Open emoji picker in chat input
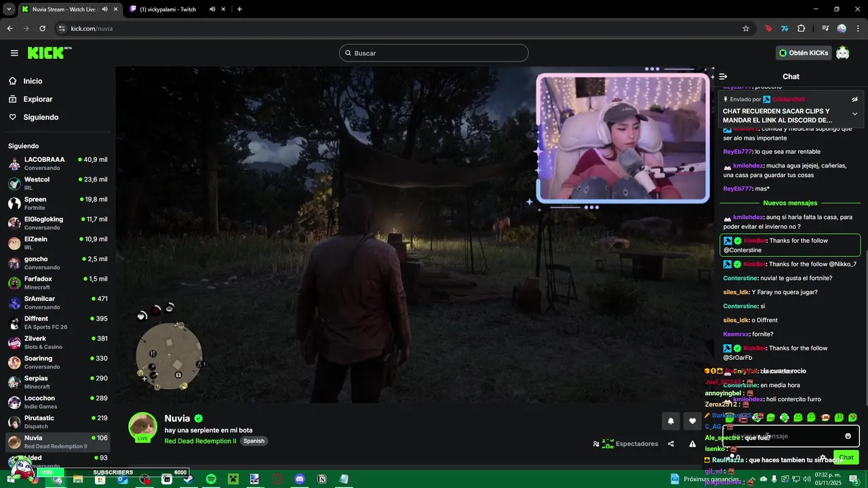Viewport: 868px width, 488px height. point(848,436)
